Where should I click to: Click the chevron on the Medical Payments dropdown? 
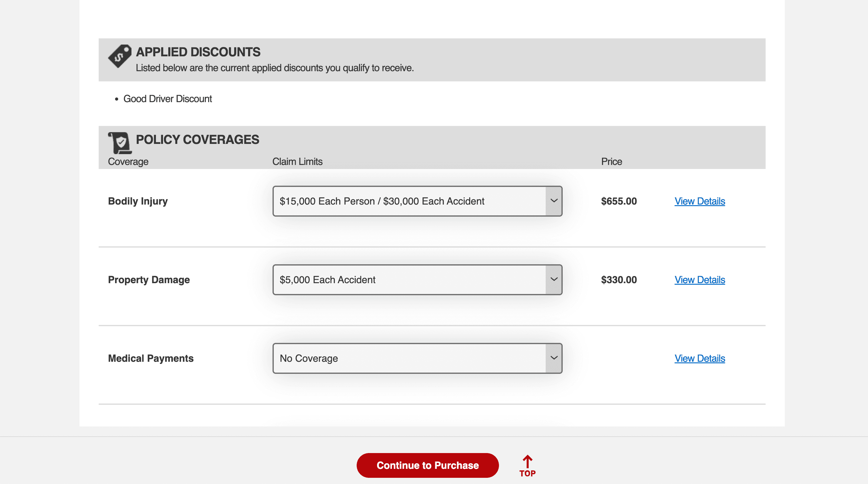coord(554,358)
